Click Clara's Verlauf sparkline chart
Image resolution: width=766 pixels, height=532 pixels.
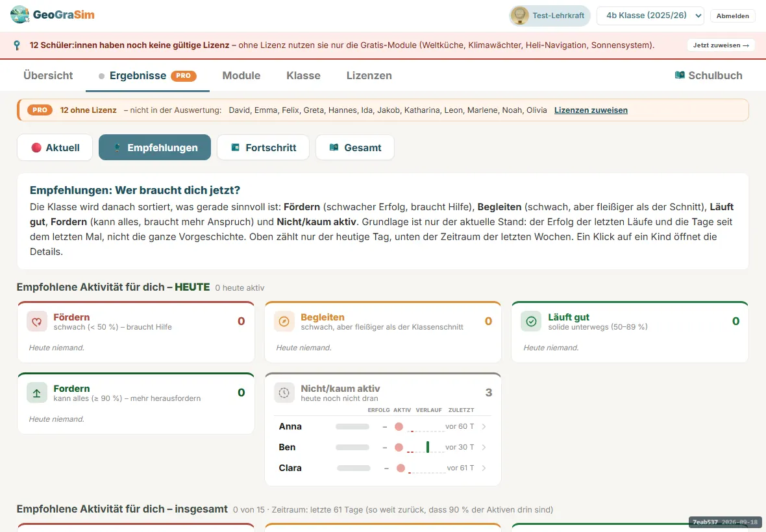(427, 468)
